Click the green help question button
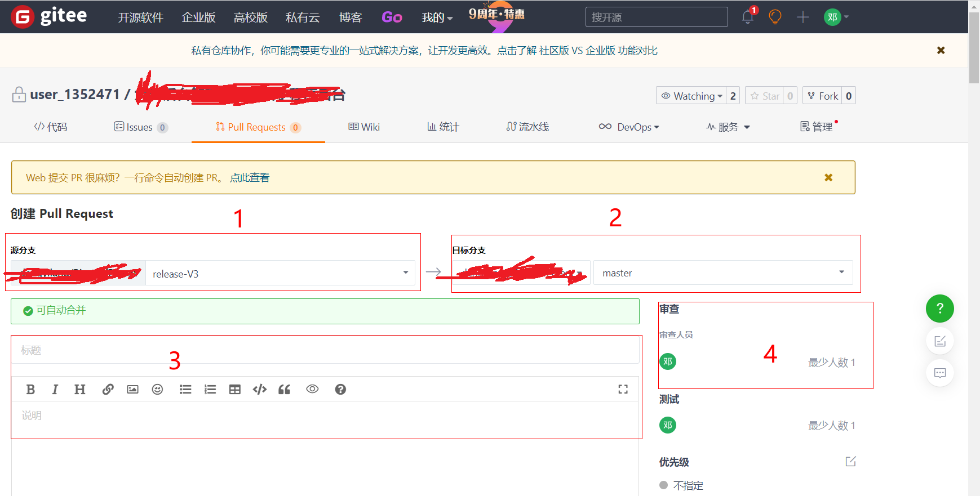 [939, 309]
